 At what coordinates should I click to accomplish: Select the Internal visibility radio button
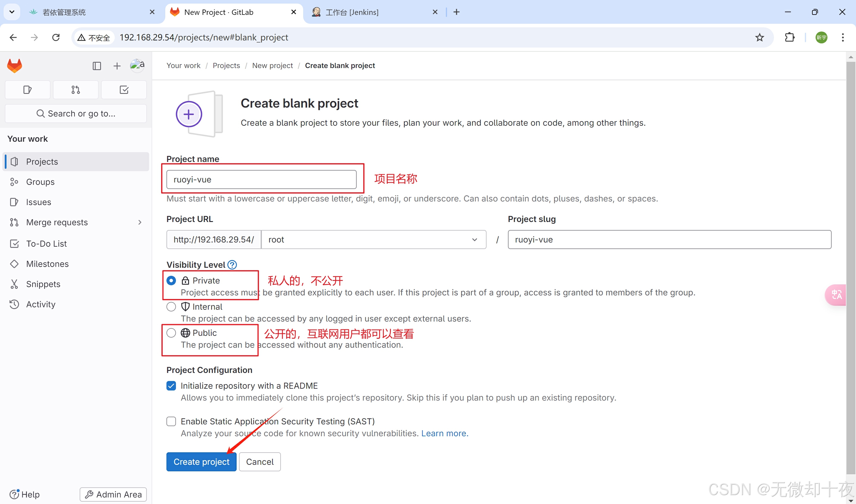[171, 307]
